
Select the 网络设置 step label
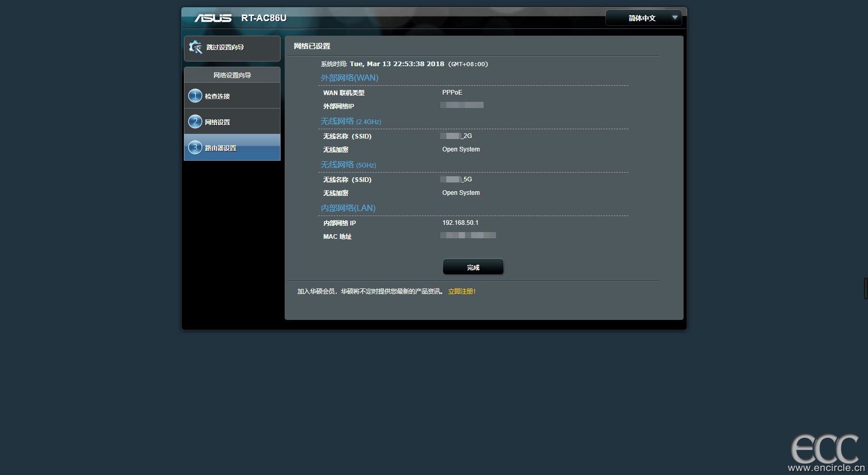pos(218,122)
